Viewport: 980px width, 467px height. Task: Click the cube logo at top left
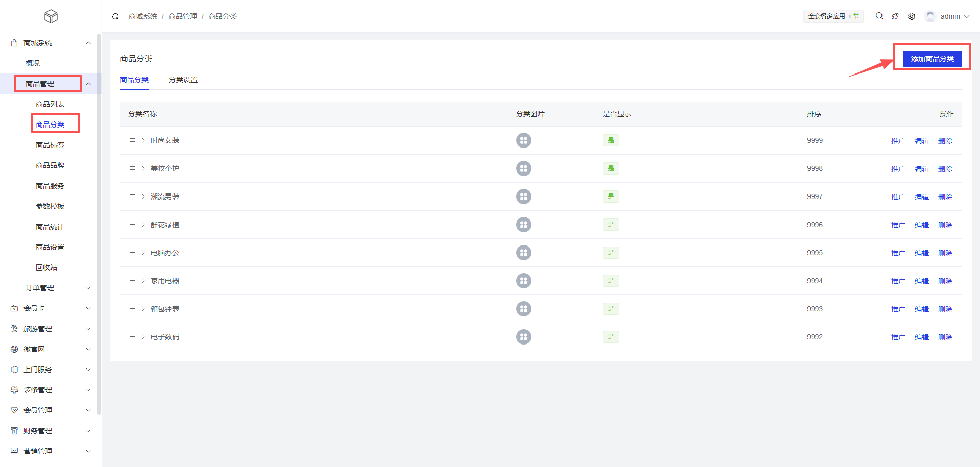(51, 16)
